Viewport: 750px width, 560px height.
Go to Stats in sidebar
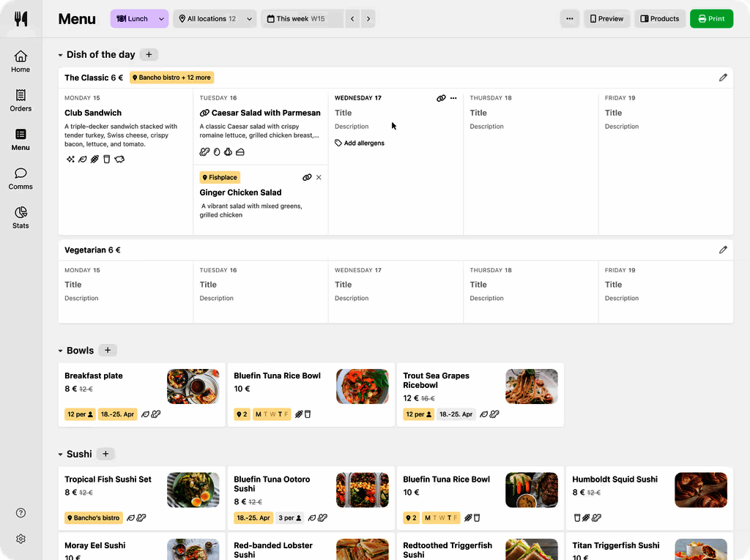pyautogui.click(x=21, y=217)
